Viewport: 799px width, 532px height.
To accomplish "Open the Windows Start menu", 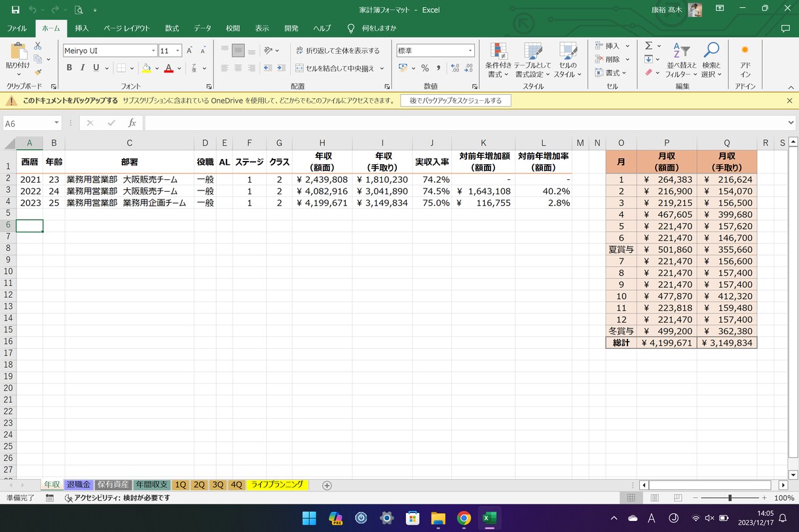I will click(x=309, y=518).
